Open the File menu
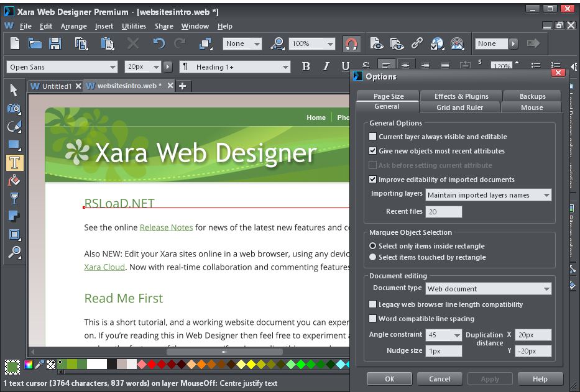The width and height of the screenshot is (580, 392). coord(25,26)
